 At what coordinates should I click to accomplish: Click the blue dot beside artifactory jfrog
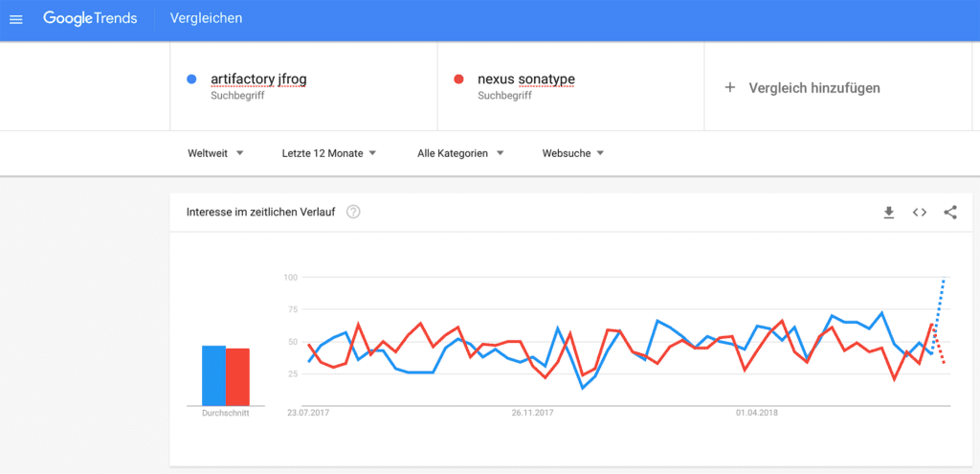192,79
